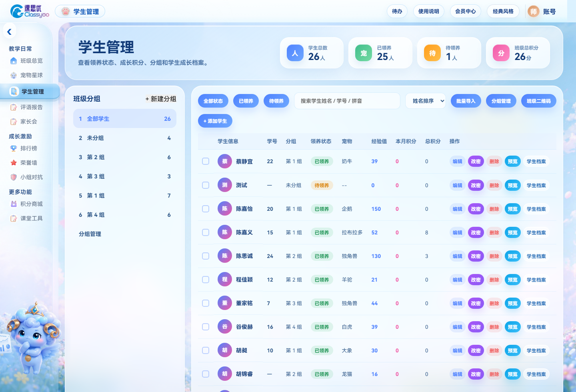The height and width of the screenshot is (392, 576).
Task: Click the Classyoo logo
Action: coord(30,11)
